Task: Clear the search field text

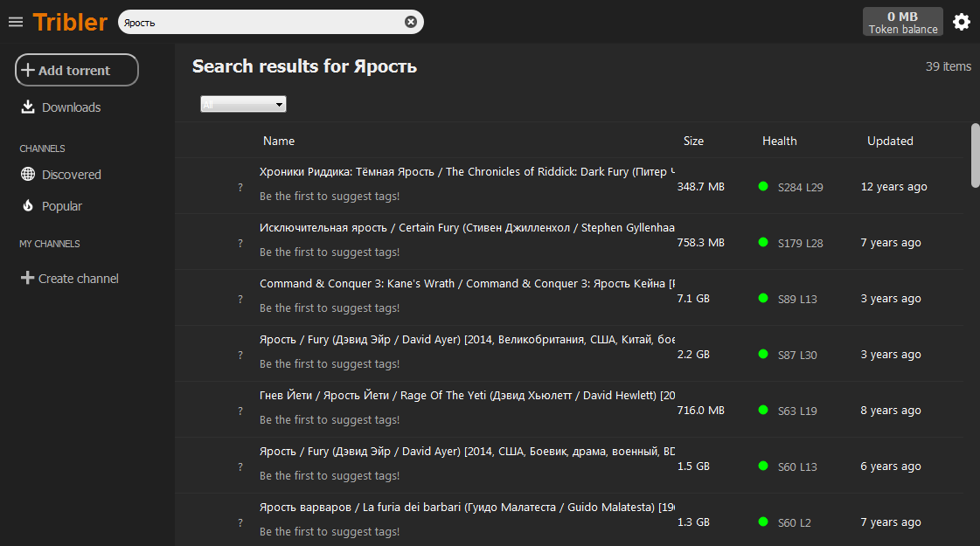Action: (x=411, y=22)
